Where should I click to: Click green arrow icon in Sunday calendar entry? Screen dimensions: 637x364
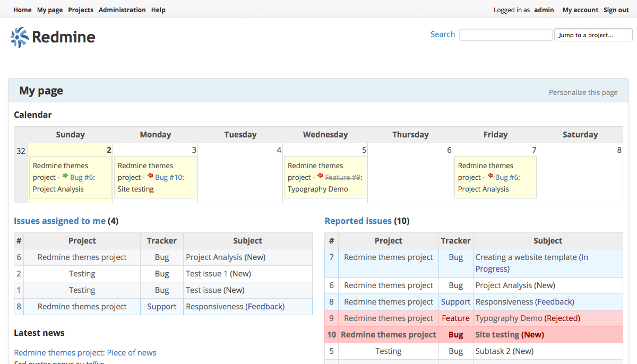65,176
